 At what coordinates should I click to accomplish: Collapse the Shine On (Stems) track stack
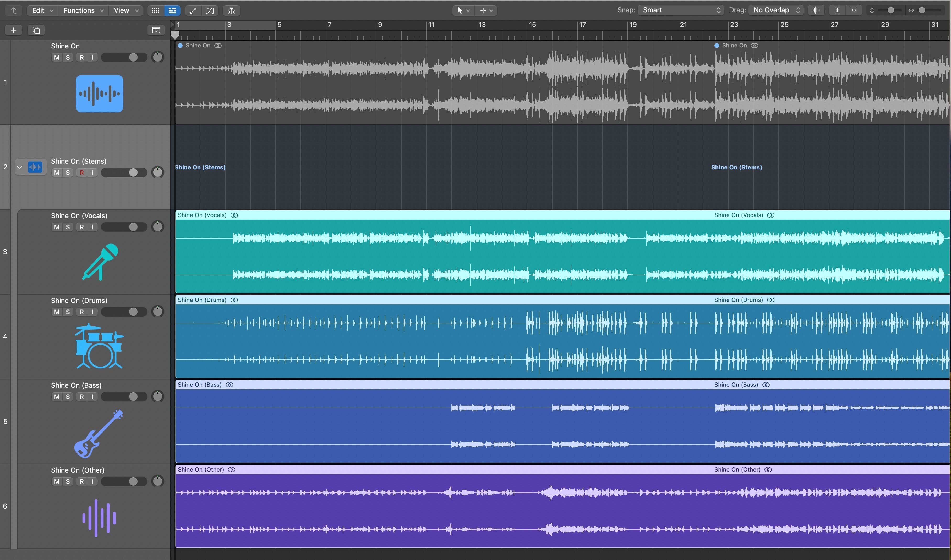[x=20, y=167]
